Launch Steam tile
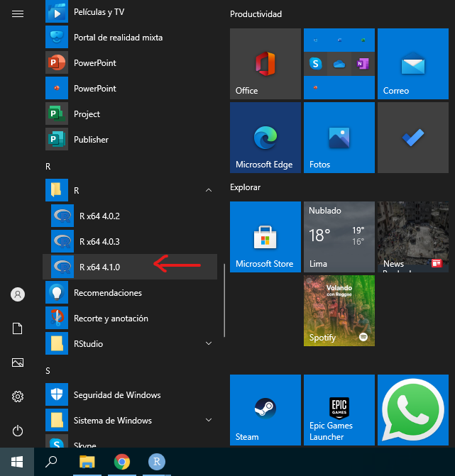Image resolution: width=455 pixels, height=476 pixels. pyautogui.click(x=265, y=410)
